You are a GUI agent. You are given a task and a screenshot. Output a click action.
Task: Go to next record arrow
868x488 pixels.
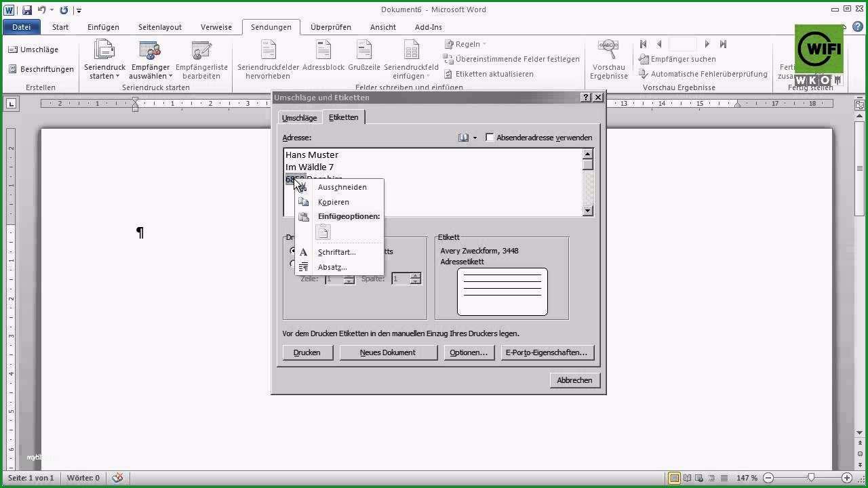click(x=707, y=44)
